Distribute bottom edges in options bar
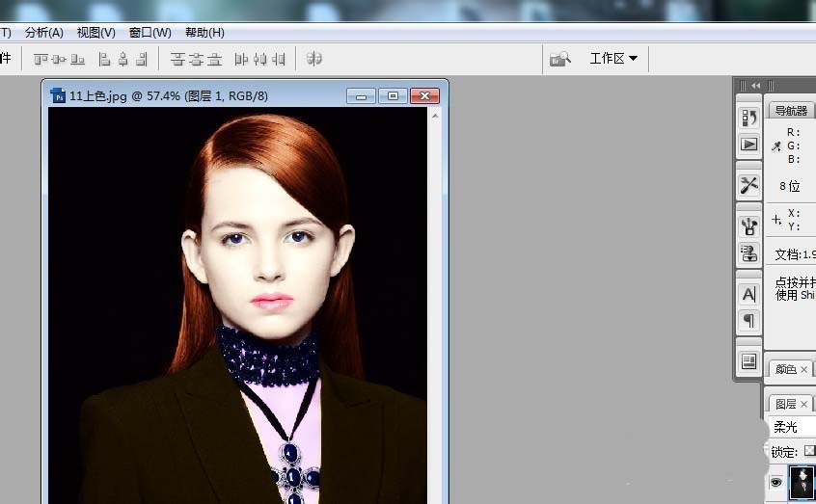The width and height of the screenshot is (816, 504). [215, 60]
